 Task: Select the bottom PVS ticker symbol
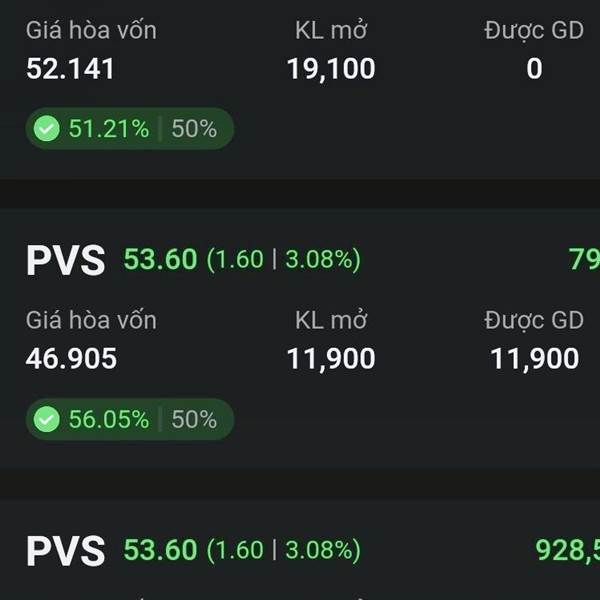(65, 551)
